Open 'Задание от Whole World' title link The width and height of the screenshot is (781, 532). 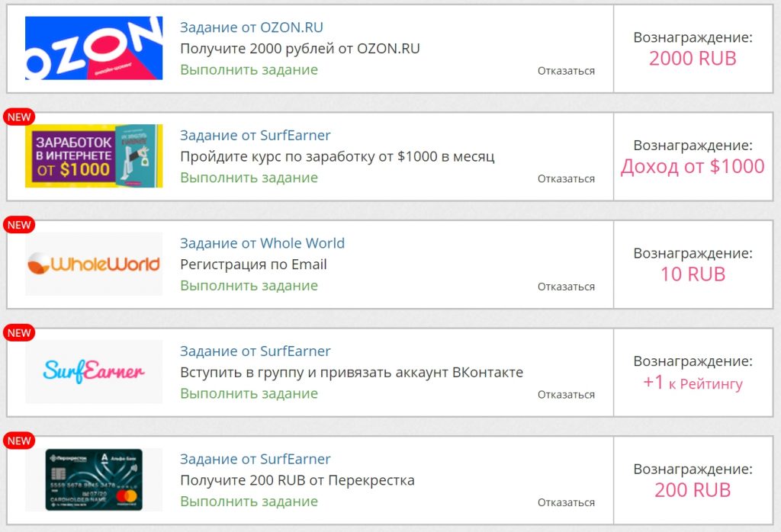(262, 243)
